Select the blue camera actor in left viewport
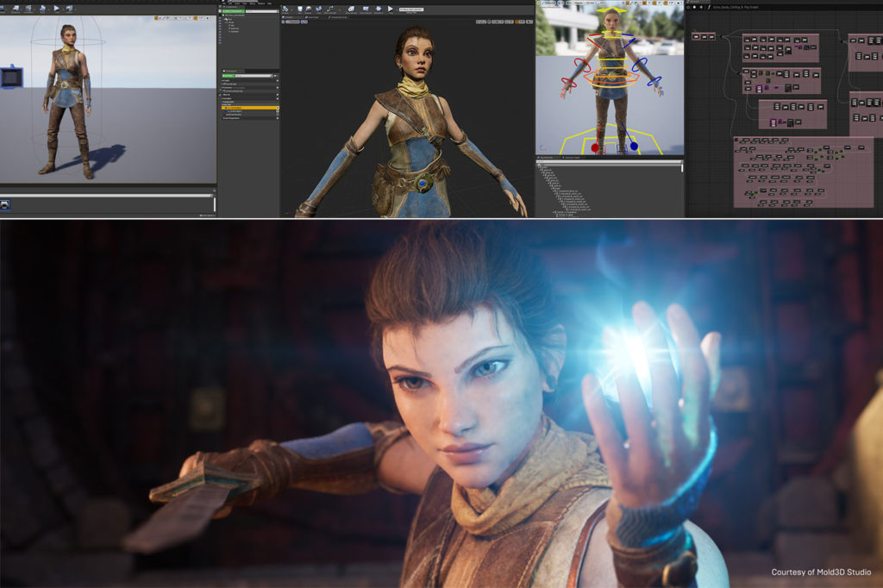The height and width of the screenshot is (588, 883). pyautogui.click(x=11, y=77)
